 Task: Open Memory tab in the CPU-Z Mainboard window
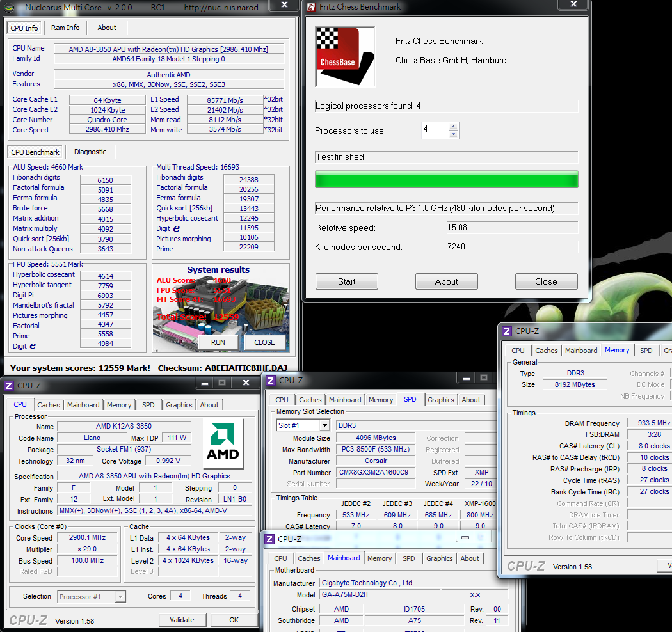pos(380,558)
